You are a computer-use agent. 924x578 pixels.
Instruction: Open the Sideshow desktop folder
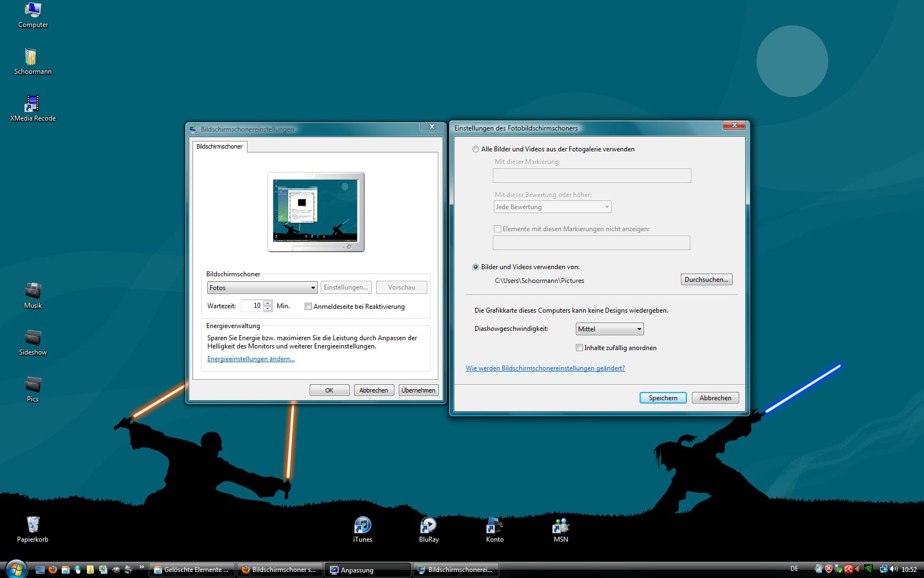coord(33,342)
